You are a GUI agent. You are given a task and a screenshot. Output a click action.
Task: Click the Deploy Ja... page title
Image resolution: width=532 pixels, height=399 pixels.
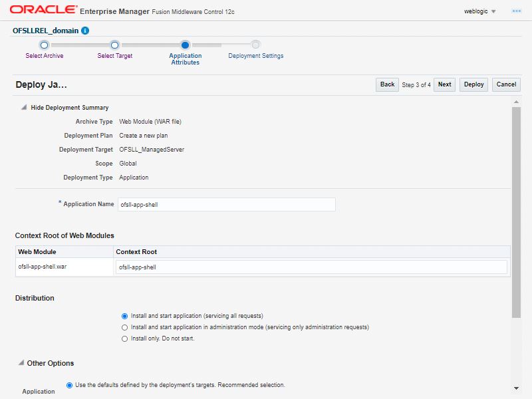[x=41, y=84]
